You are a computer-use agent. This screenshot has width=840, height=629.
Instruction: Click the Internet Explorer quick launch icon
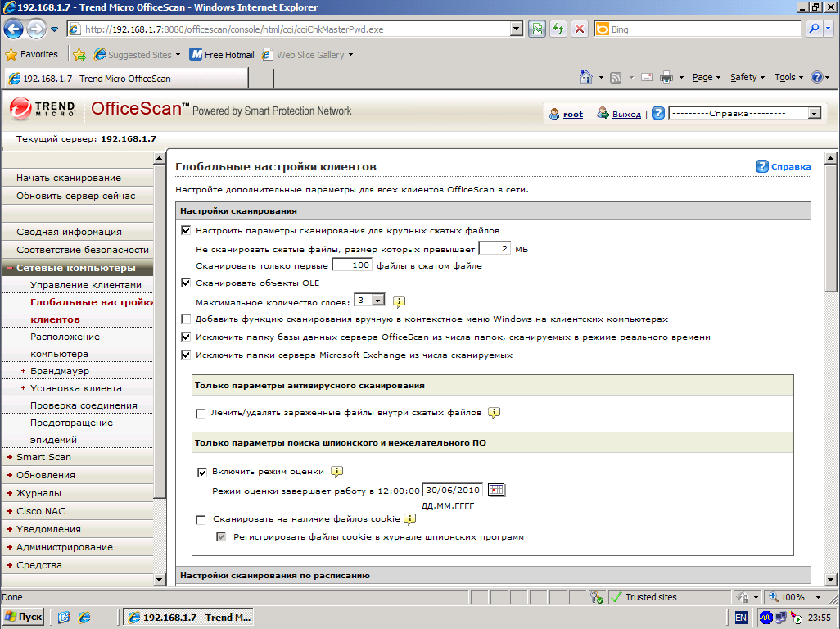click(x=84, y=618)
